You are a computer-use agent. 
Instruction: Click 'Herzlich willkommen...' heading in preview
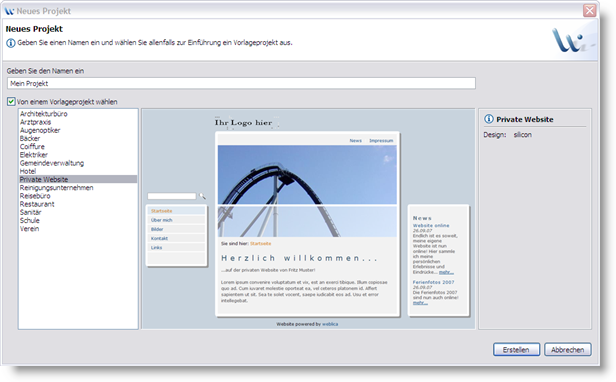[x=299, y=258]
